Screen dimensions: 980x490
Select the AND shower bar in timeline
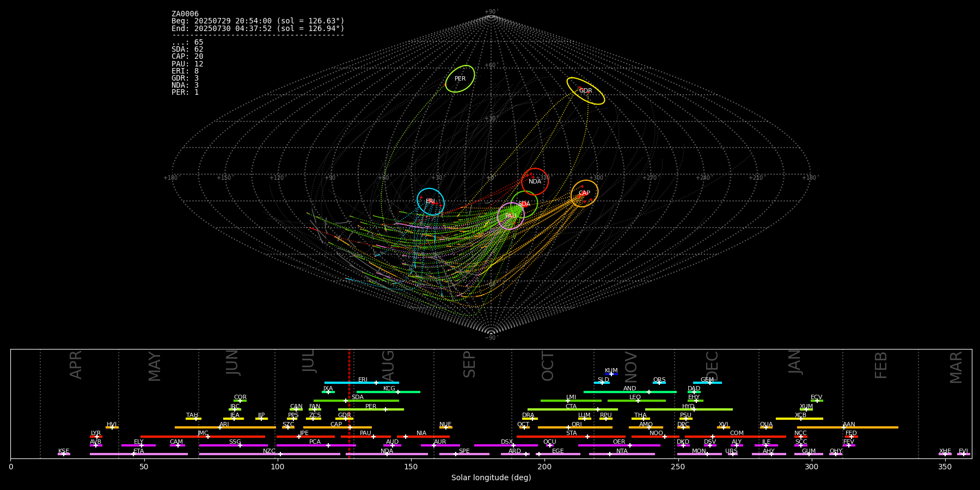(x=630, y=392)
